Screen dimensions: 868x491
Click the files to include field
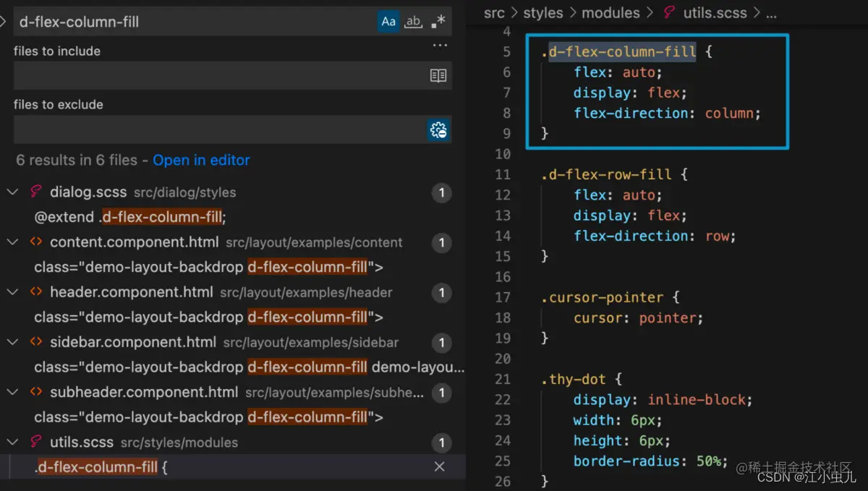point(221,76)
